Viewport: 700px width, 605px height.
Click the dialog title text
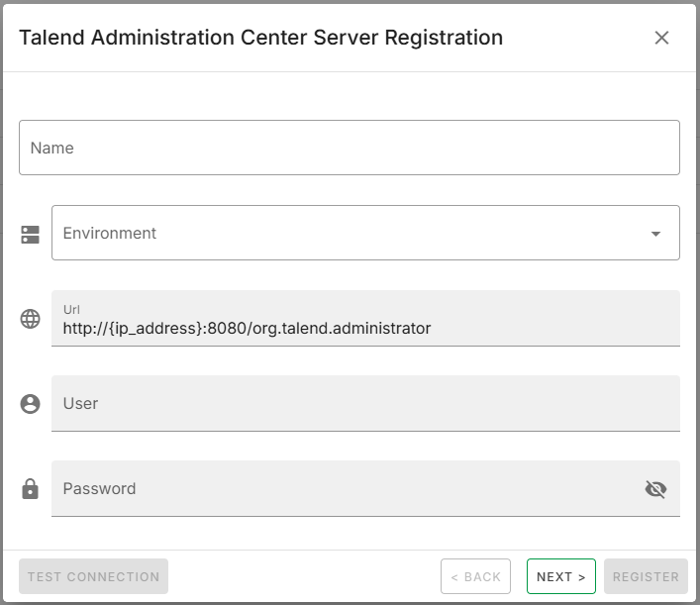[x=261, y=38]
